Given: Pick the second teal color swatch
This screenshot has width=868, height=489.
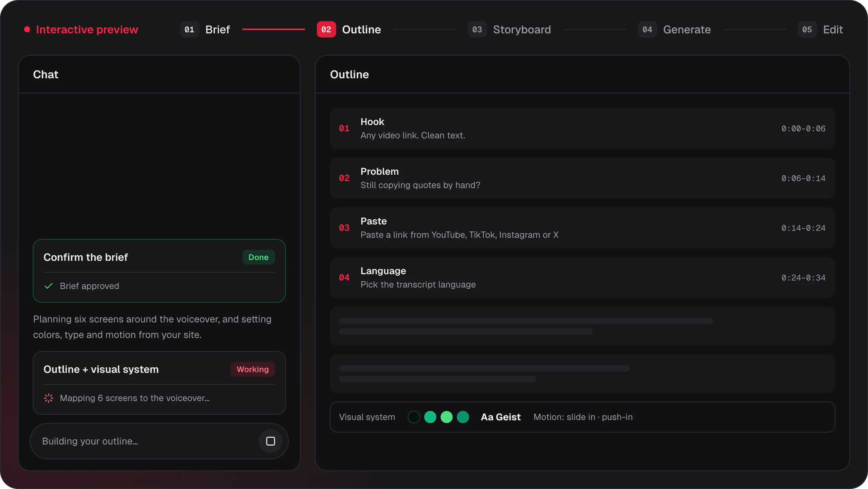Looking at the screenshot, I should pyautogui.click(x=430, y=417).
